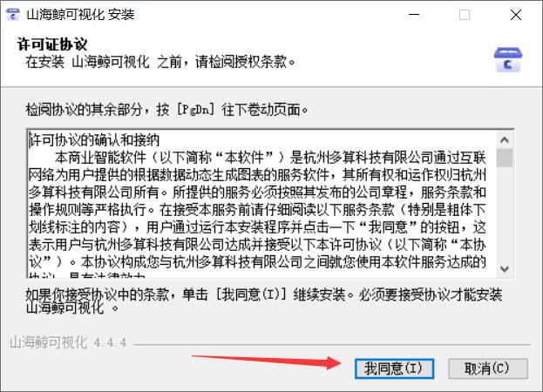Viewport: 543px width, 392px height.
Task: Click the license scrollbar down arrow
Action: pos(505,269)
